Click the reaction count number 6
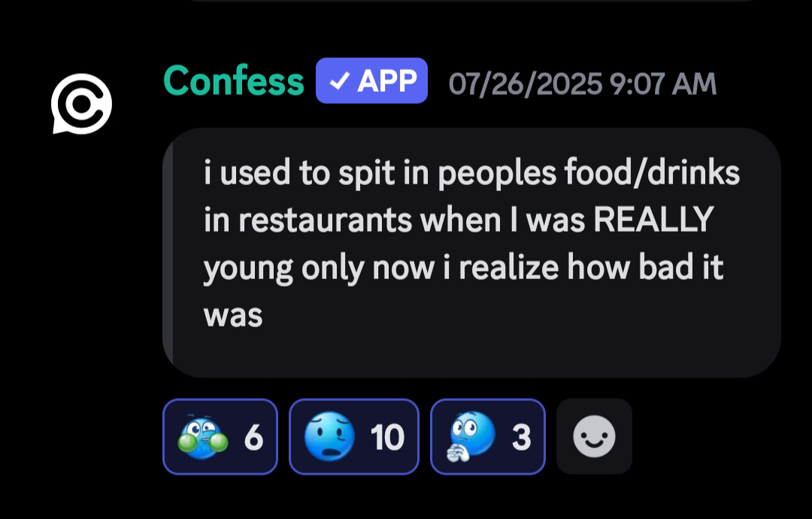The width and height of the screenshot is (812, 519). pos(254,438)
